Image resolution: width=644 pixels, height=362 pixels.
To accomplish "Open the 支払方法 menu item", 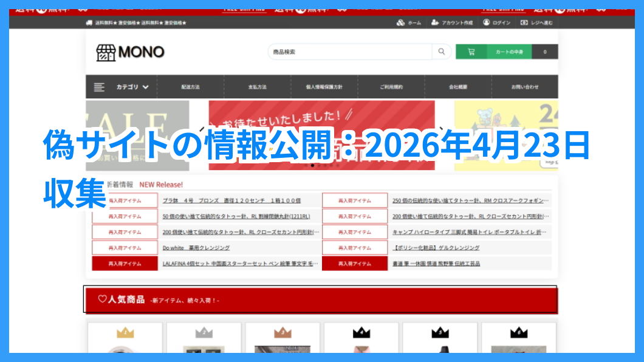I will tap(257, 87).
